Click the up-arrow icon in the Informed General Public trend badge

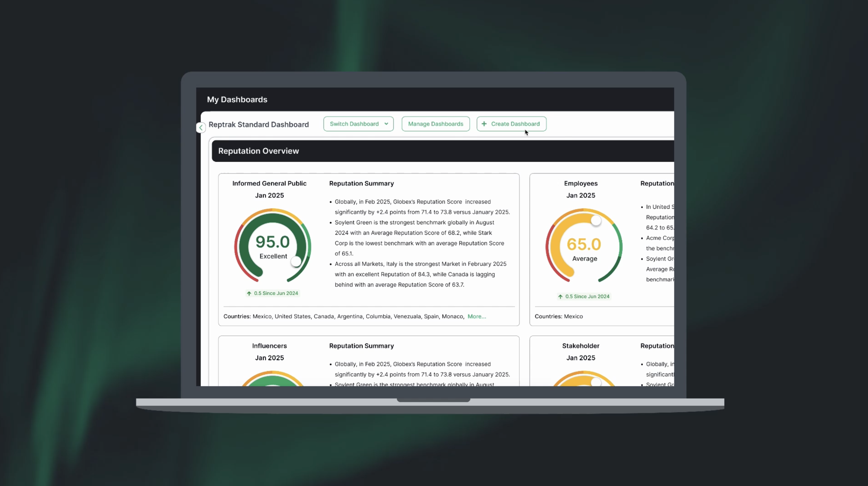249,293
